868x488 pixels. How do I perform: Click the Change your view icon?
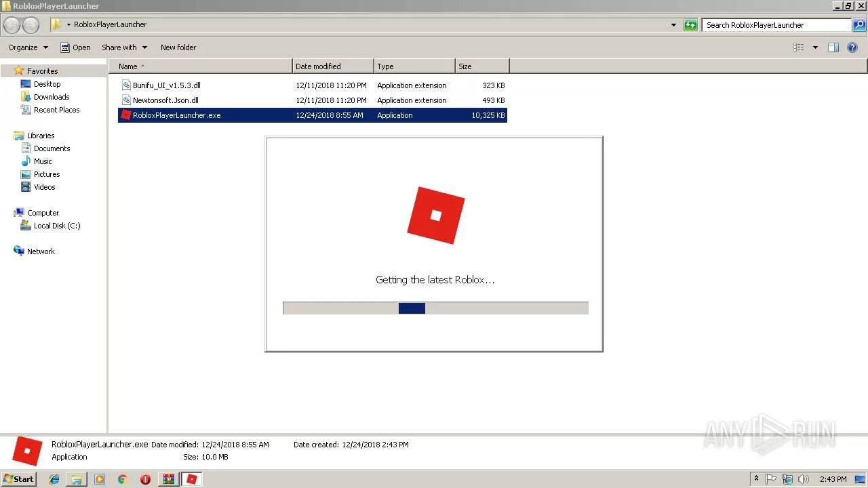799,47
